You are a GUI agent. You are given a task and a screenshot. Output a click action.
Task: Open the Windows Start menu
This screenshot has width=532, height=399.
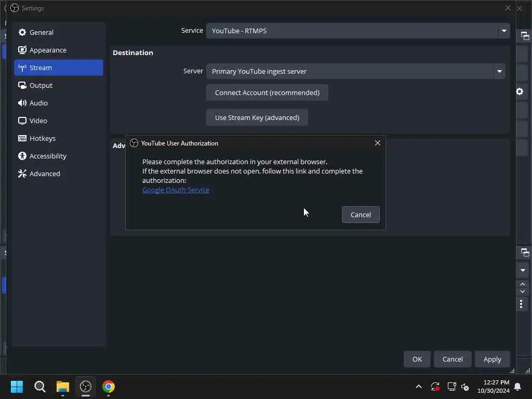pyautogui.click(x=17, y=387)
